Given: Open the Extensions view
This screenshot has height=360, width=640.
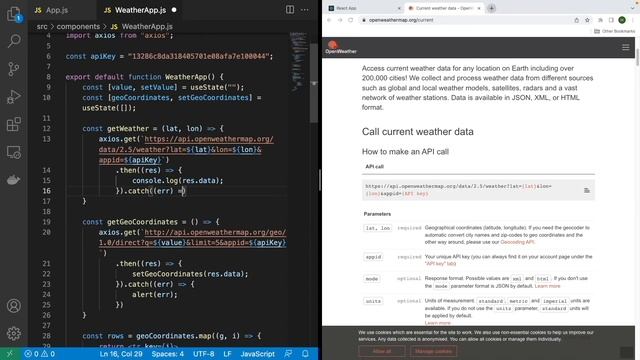Looking at the screenshot, I should point(14,124).
